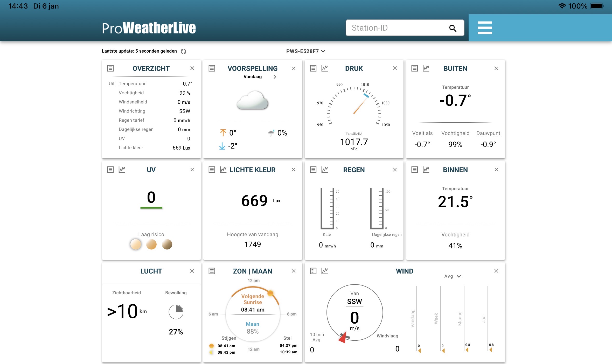This screenshot has width=612, height=364.
Task: Click the sun marker on the arc
Action: (270, 293)
